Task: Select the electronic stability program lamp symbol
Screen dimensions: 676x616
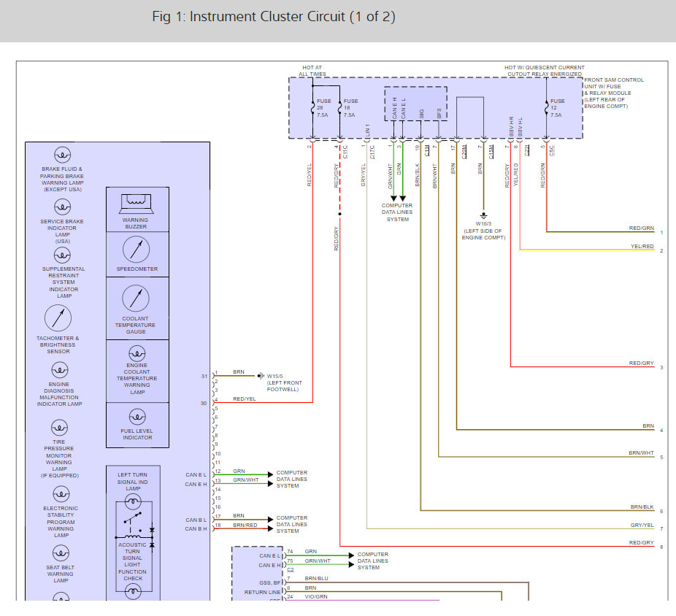Action: (x=61, y=494)
